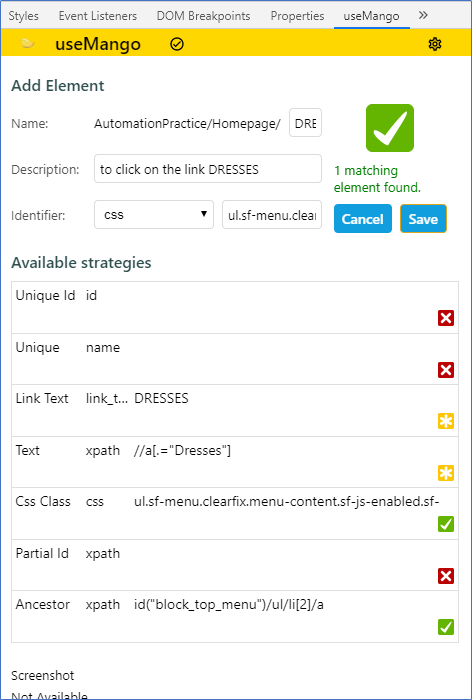Viewport: 472px width, 700px height.
Task: Click the mango logo icon
Action: pyautogui.click(x=27, y=43)
